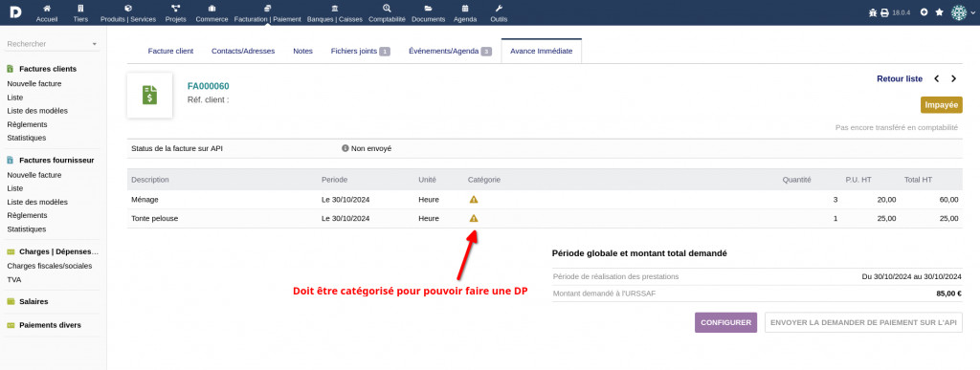This screenshot has height=370, width=980.
Task: Click the 85,00 € amount value
Action: tap(948, 294)
